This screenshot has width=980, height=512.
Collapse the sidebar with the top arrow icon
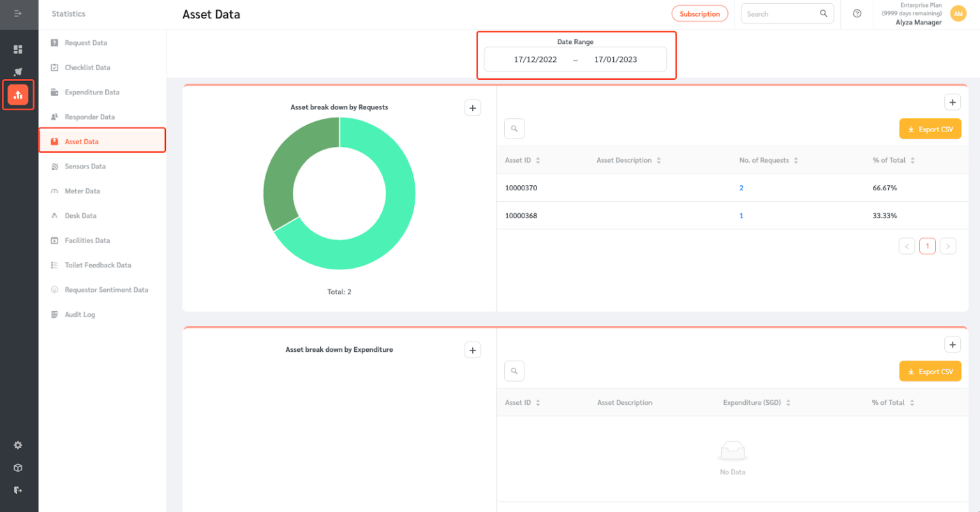point(18,13)
